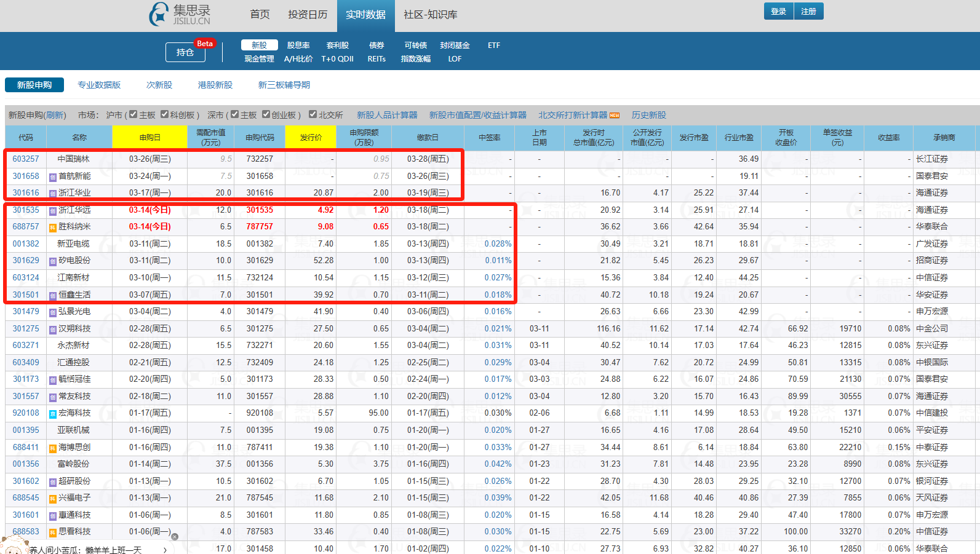This screenshot has width=980, height=554.
Task: Click the blue badge beside 宏海科技
Action: 53,414
